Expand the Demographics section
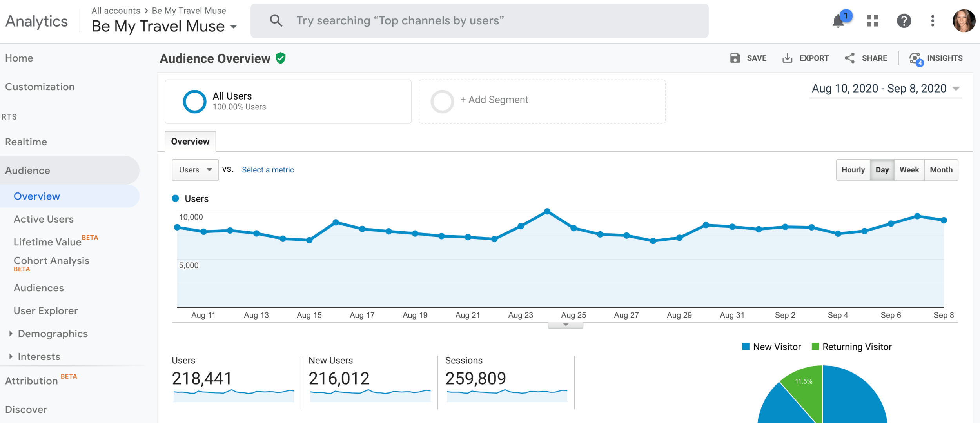The width and height of the screenshot is (980, 423). pos(11,333)
